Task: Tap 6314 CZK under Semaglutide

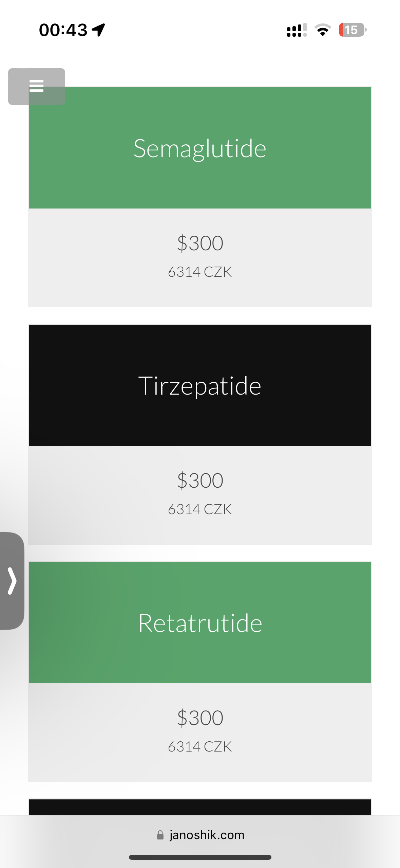Action: [x=200, y=272]
